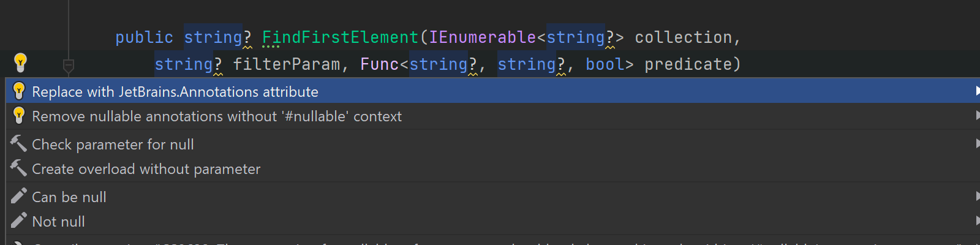Open the submenu arrow for Check parameter for null
Viewport: 980px width, 245px height.
[x=976, y=144]
